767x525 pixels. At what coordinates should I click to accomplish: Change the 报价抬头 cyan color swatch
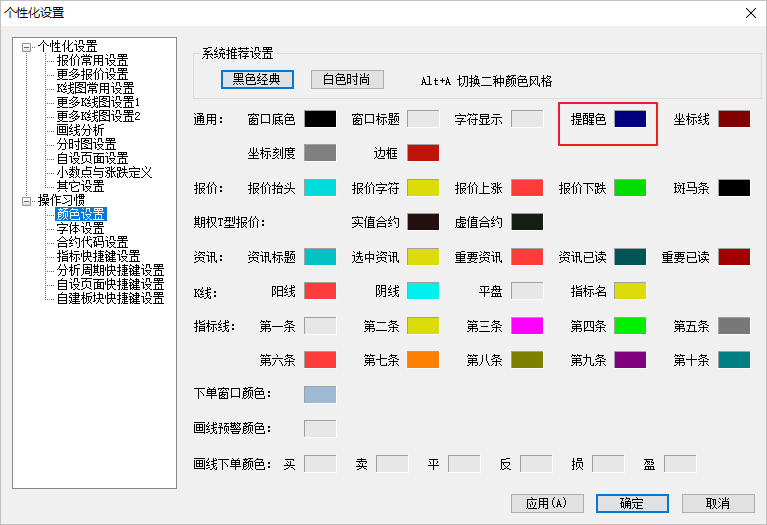(x=320, y=187)
